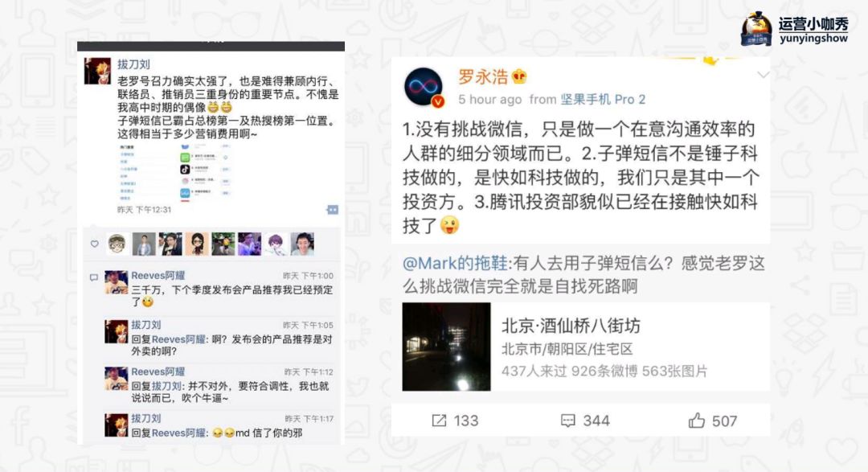Image resolution: width=868 pixels, height=472 pixels.
Task: Click Reeves阿耀's avatar in the first comment
Action: (117, 282)
